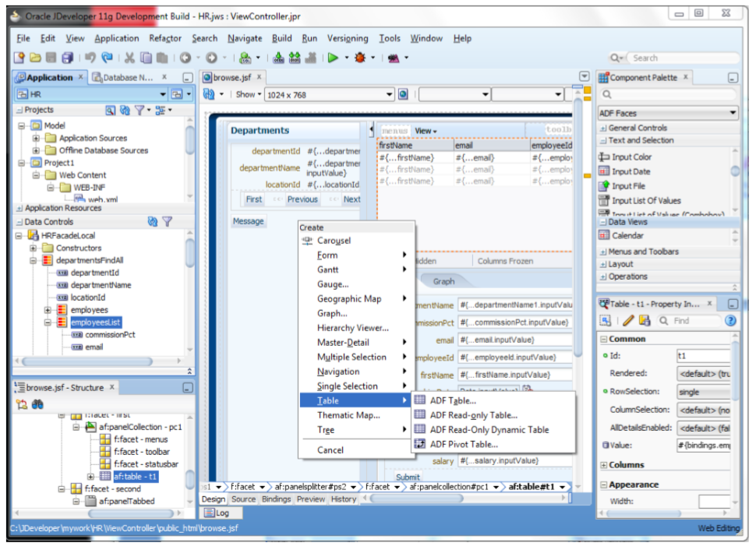Screen dimensions: 756x550
Task: Click the Save All icon
Action: pyautogui.click(x=68, y=57)
